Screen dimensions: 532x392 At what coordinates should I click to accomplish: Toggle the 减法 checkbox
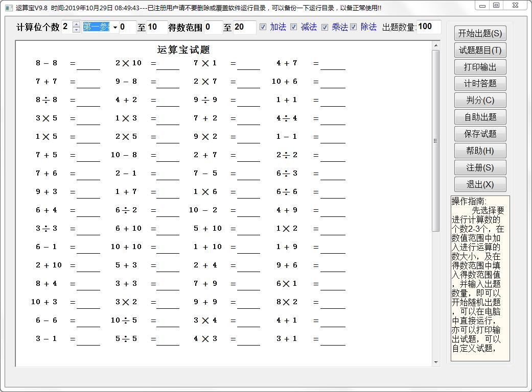click(294, 27)
